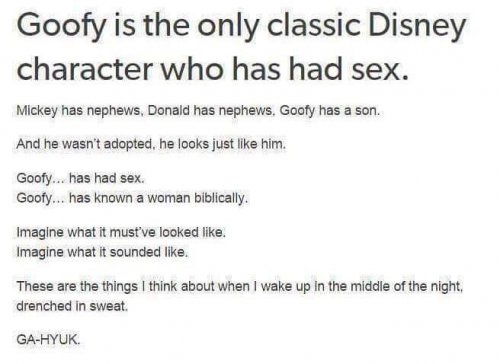Click the word 'Disney' in the title
500x364 pixels.
[417, 27]
